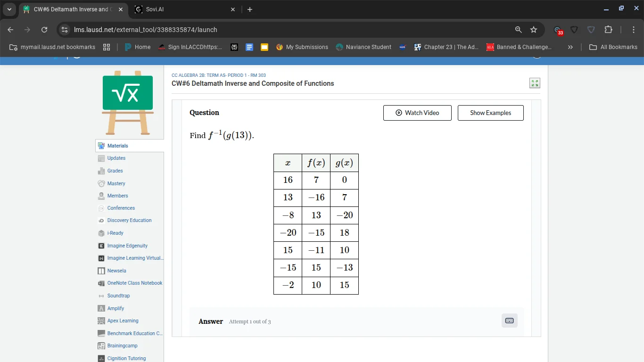This screenshot has height=362, width=644.
Task: Click the fullscreen expand icon for the assignment
Action: (x=535, y=82)
